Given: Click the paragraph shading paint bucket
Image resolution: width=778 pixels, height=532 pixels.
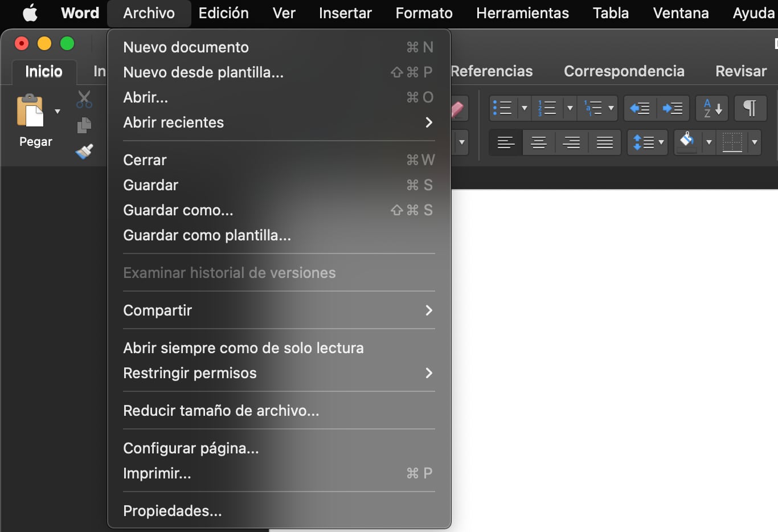Looking at the screenshot, I should 687,142.
